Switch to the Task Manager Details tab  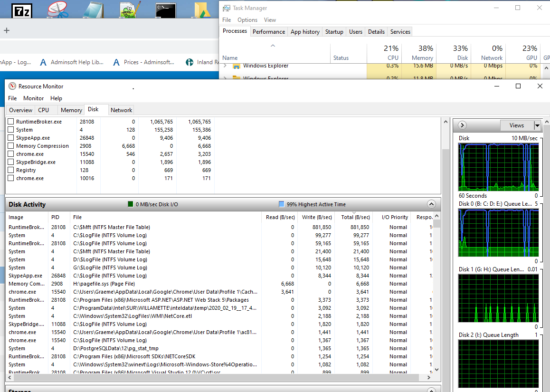point(376,31)
